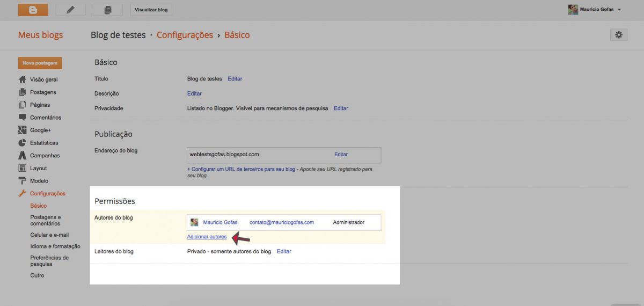The height and width of the screenshot is (306, 644).
Task: Edit the Leitores do blog setting
Action: point(284,251)
